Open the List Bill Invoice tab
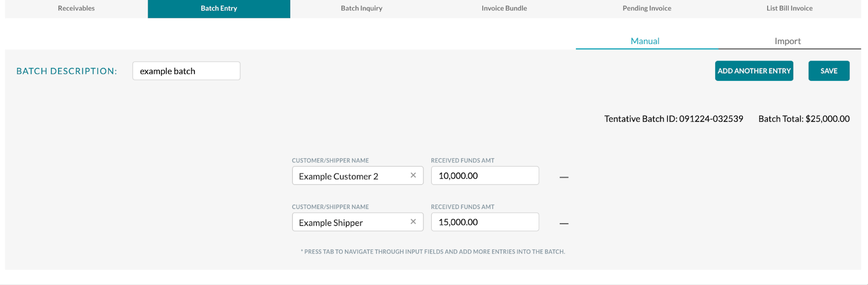The width and height of the screenshot is (868, 285). (x=790, y=9)
